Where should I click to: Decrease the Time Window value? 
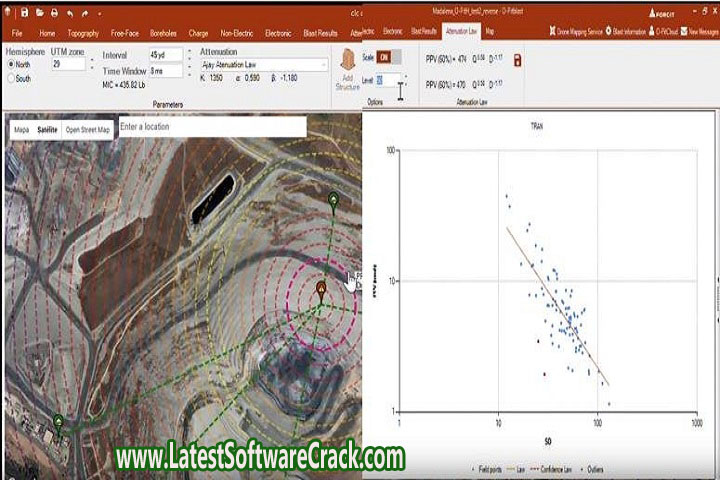(190, 75)
